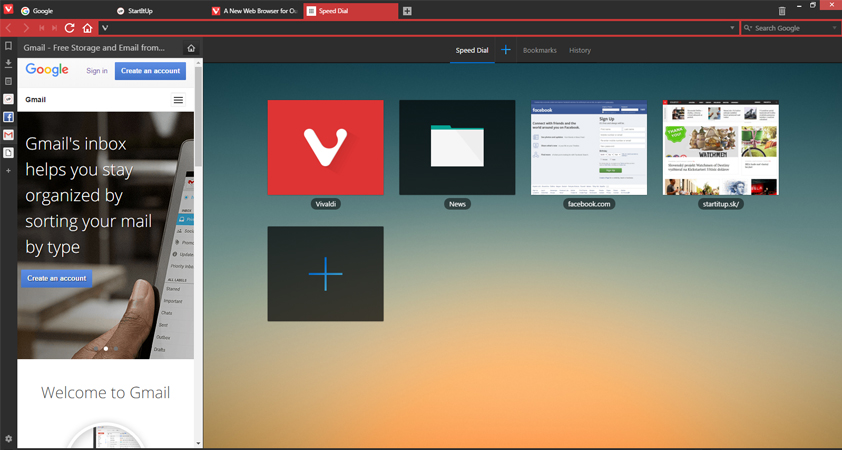Click the blue Create an account header button
The image size is (842, 450).
[151, 71]
